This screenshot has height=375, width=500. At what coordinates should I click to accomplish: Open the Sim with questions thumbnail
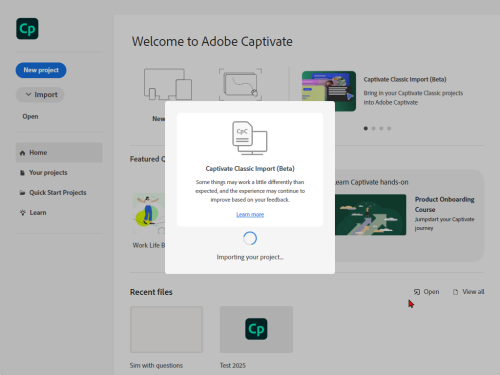coord(166,330)
